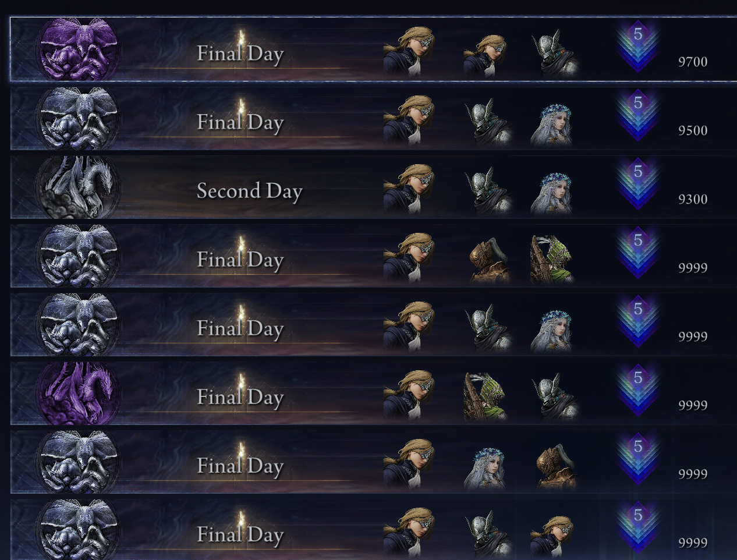Select the purple dragon boss emblem
This screenshot has width=737, height=560.
point(77,393)
